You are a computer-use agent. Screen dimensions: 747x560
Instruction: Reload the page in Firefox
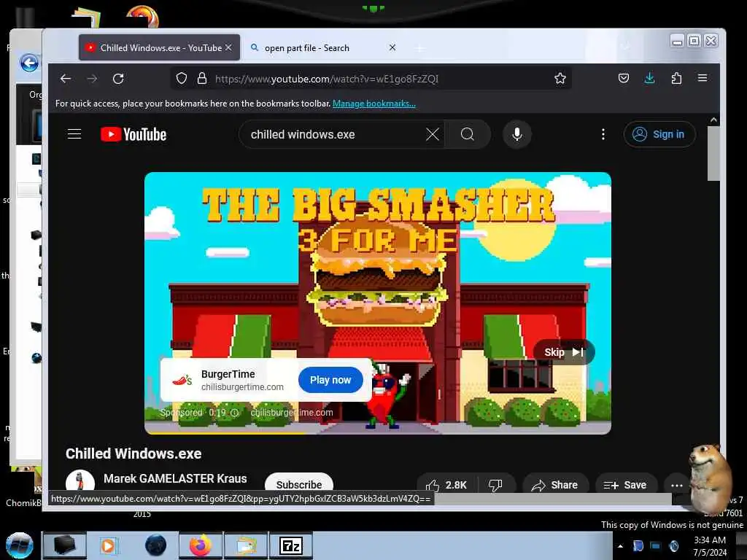tap(118, 79)
